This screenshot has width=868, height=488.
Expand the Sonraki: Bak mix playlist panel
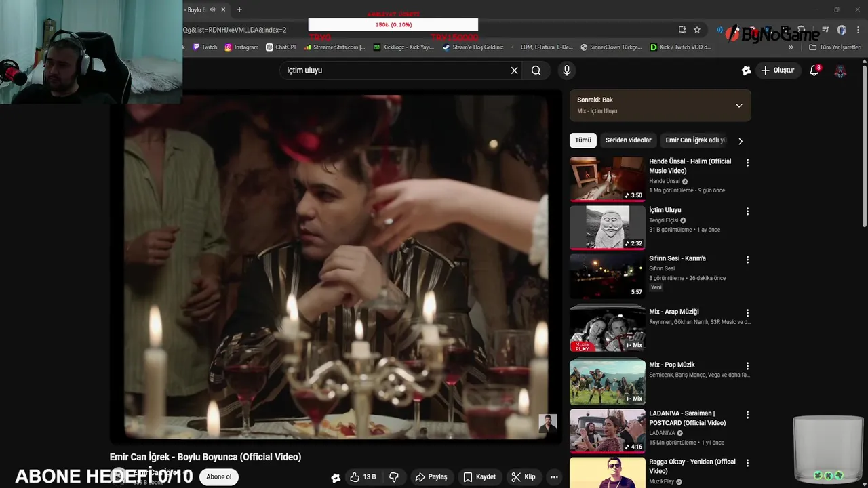pyautogui.click(x=739, y=106)
